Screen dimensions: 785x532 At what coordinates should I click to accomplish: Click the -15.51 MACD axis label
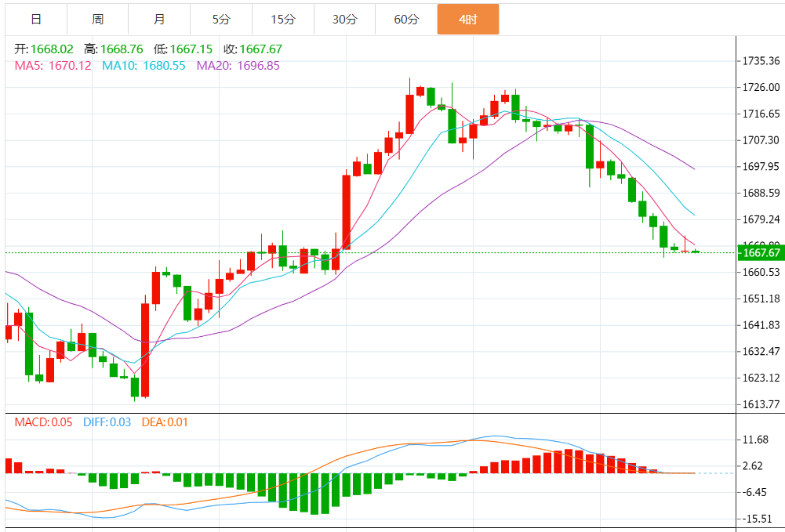pyautogui.click(x=758, y=519)
